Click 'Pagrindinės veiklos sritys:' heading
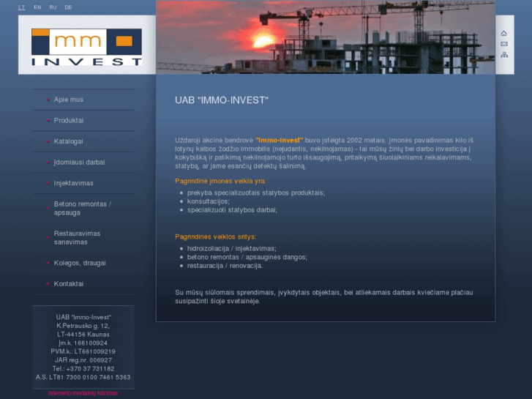532x399 pixels. click(x=216, y=236)
